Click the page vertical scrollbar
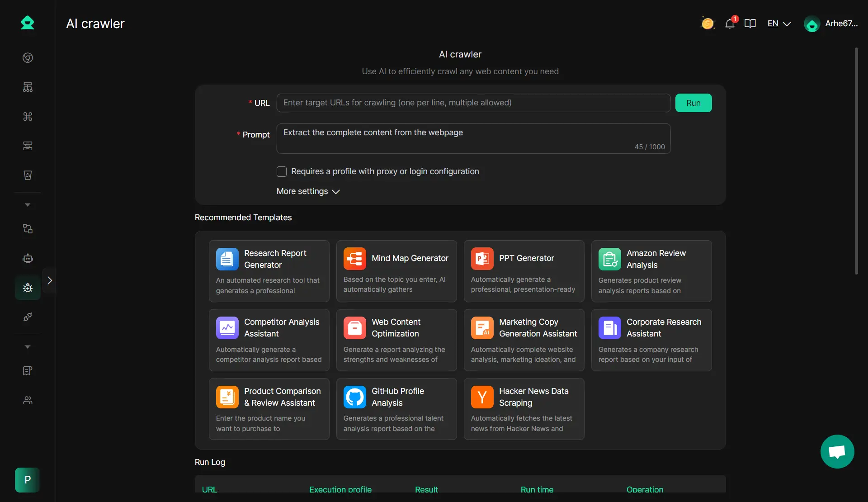The width and height of the screenshot is (868, 502). coord(856,161)
